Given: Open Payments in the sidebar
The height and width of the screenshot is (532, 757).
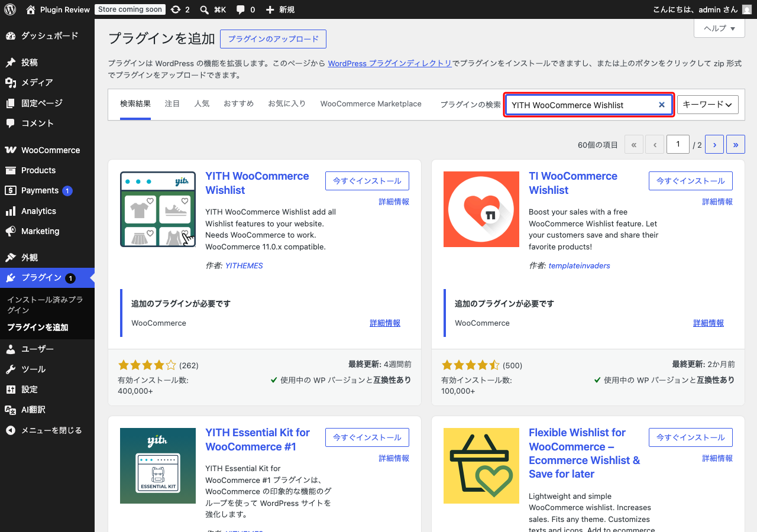Looking at the screenshot, I should tap(47, 190).
